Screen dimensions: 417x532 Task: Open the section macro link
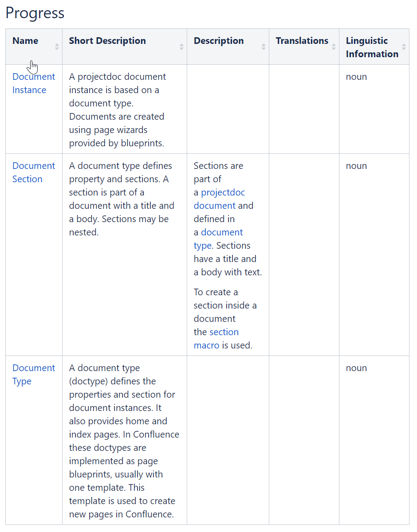click(x=216, y=339)
